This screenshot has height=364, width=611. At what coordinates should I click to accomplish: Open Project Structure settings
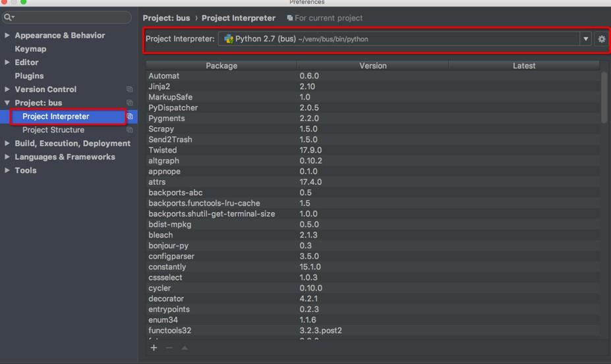pos(53,130)
